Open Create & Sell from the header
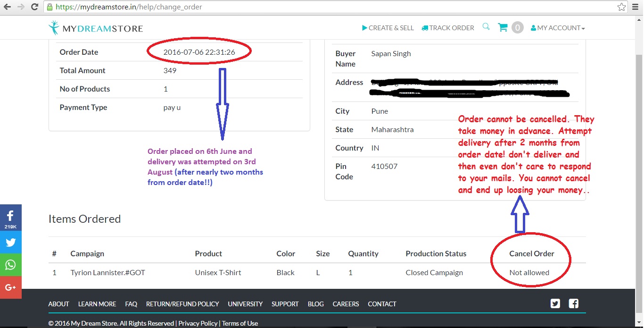This screenshot has height=328, width=644. [388, 28]
